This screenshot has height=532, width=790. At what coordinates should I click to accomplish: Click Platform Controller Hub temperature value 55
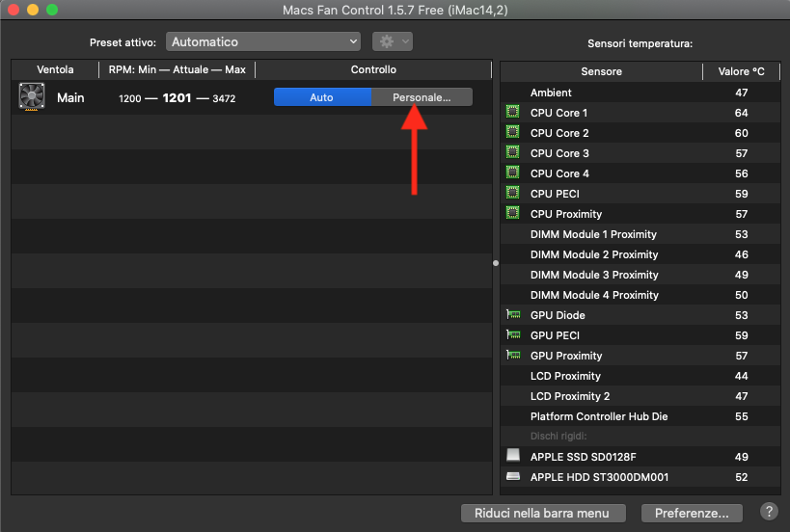[x=741, y=416]
